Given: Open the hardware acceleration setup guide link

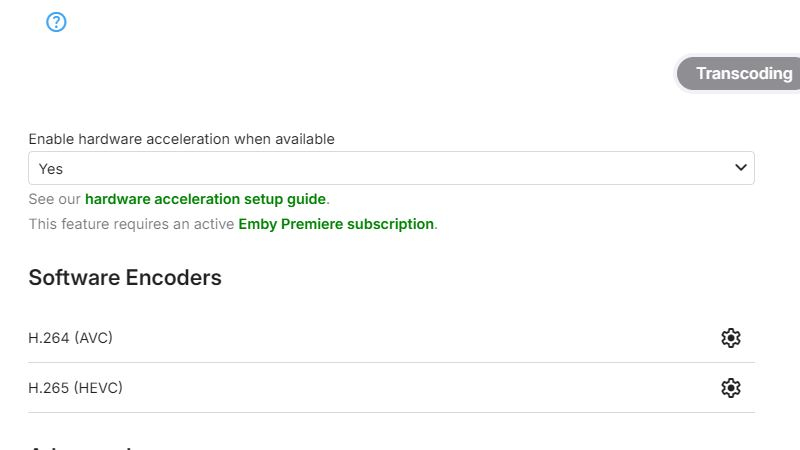Looking at the screenshot, I should pyautogui.click(x=205, y=199).
